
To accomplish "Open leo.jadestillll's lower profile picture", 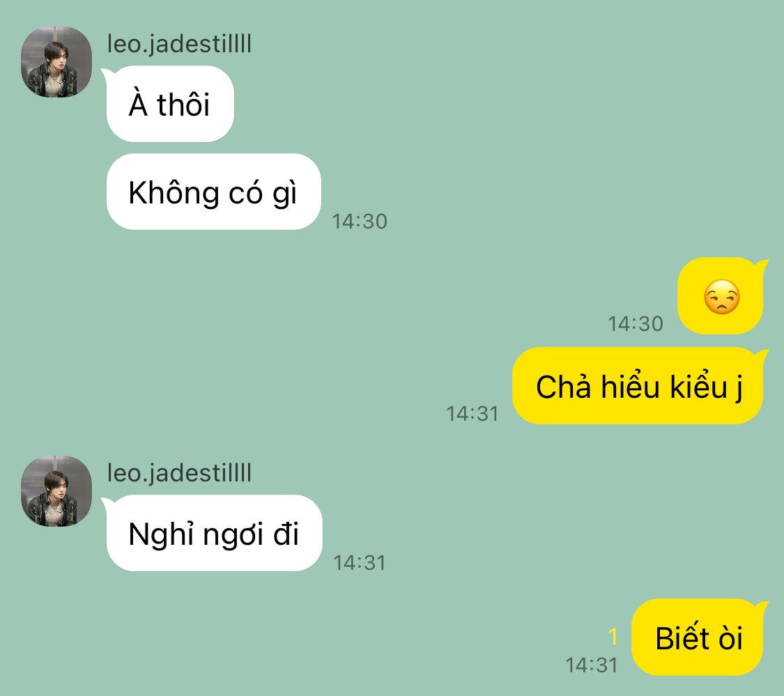I will tap(56, 491).
